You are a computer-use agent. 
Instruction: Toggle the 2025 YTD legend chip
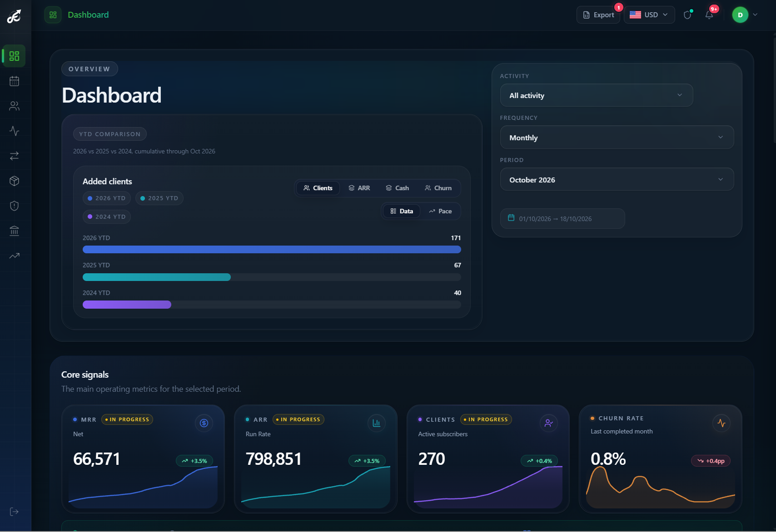click(x=159, y=198)
